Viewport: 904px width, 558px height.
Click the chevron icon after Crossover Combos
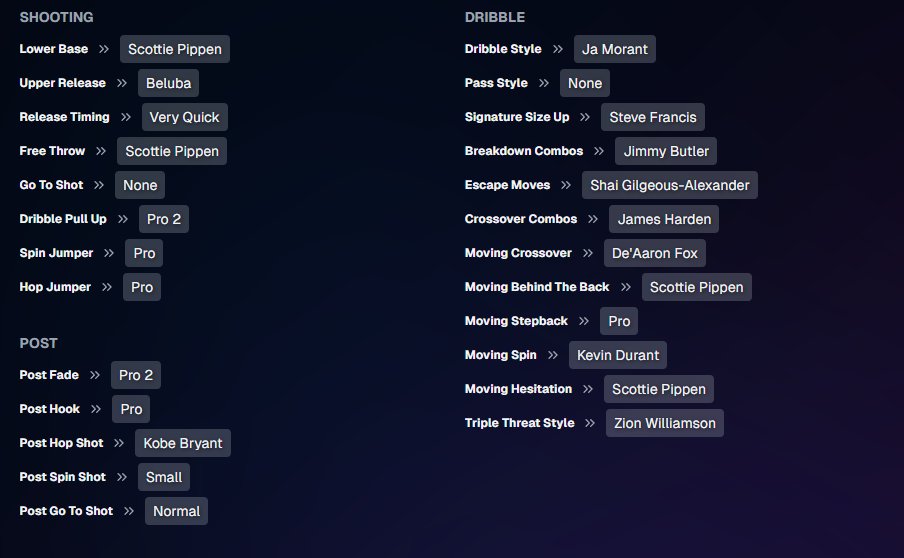(x=593, y=219)
